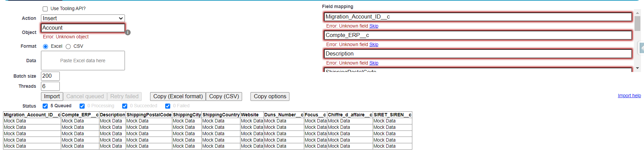This screenshot has height=151, width=644.
Task: Click the Copy (CSV) button
Action: click(224, 97)
